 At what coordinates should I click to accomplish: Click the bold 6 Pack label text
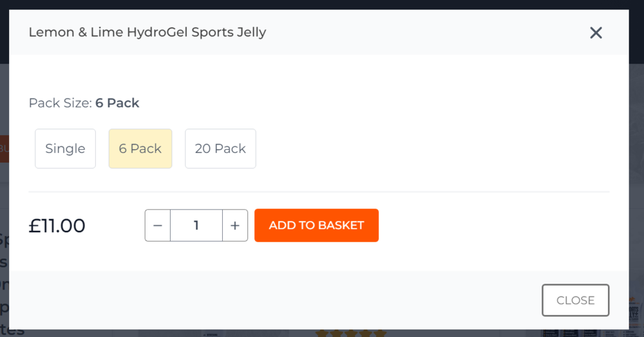(x=117, y=103)
